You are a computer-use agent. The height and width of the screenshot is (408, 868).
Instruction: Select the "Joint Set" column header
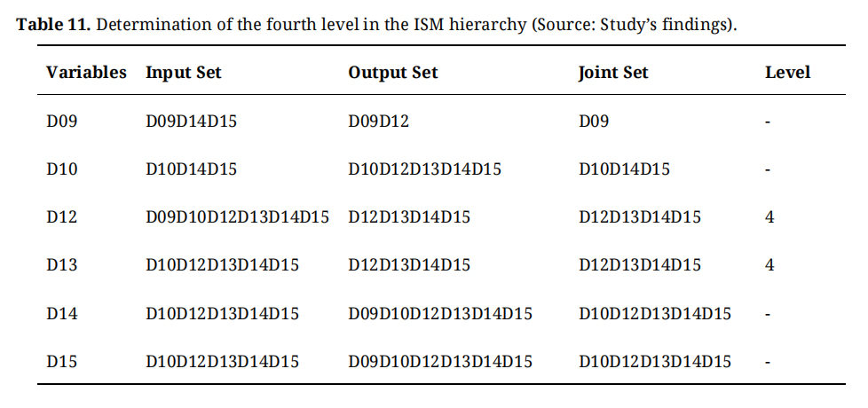tap(613, 73)
